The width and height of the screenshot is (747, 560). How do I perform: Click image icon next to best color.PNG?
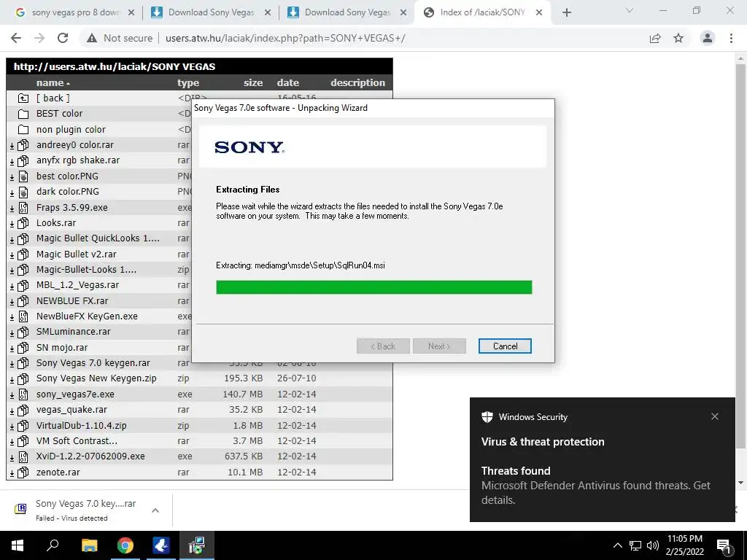(23, 176)
